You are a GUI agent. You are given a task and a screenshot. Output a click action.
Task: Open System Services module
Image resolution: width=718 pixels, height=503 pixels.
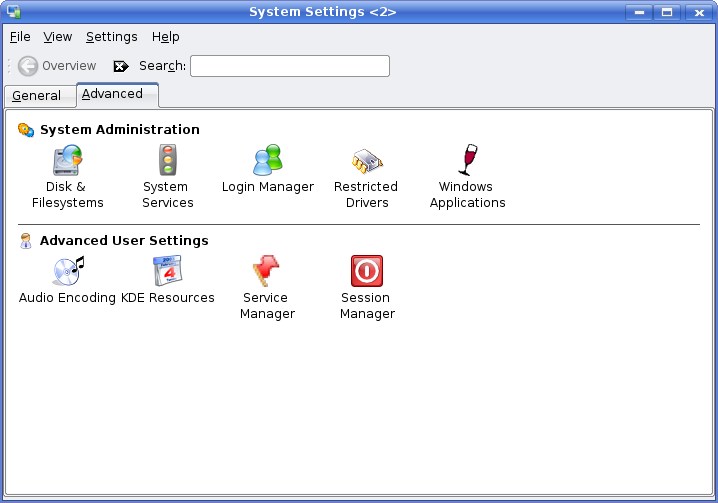(167, 162)
